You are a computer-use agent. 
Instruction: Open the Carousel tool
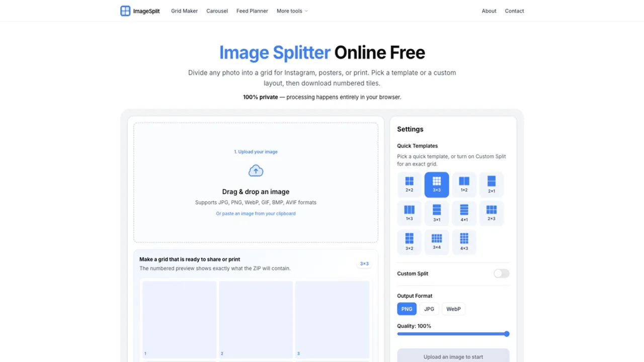[217, 11]
